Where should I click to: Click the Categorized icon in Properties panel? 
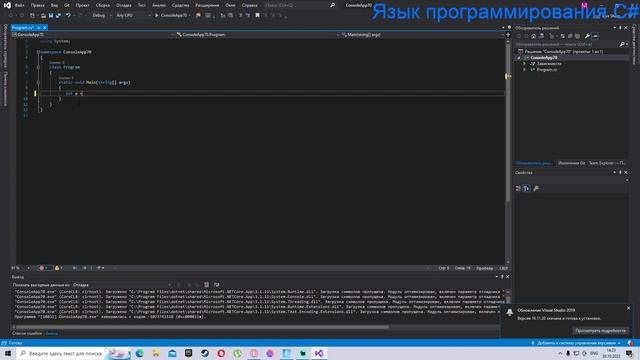click(x=518, y=188)
